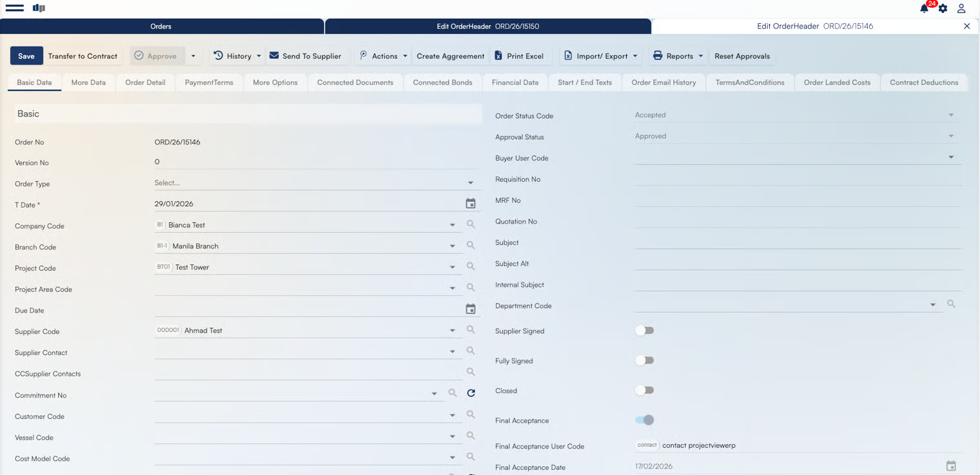
Task: Switch to the PaymentTerms tab
Action: tap(209, 82)
